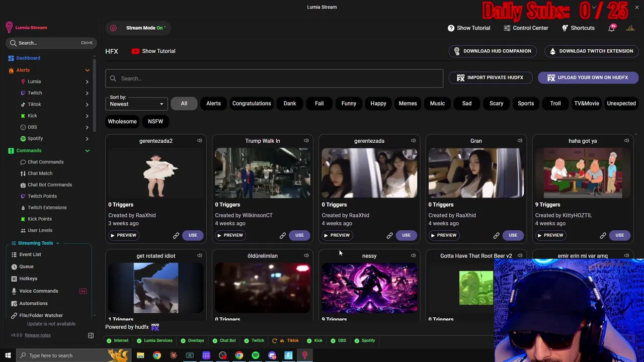Viewport: 644px width, 362px height.
Task: Click Import Private HUDFX
Action: [491, 77]
